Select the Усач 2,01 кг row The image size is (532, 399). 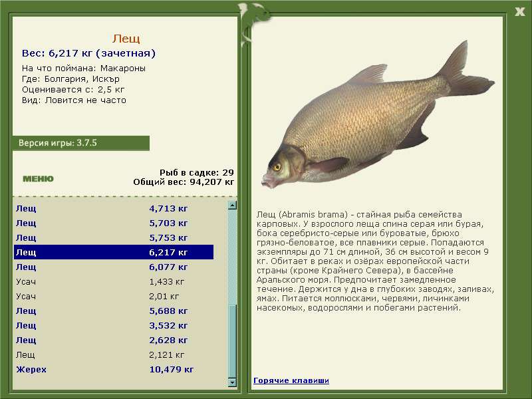click(x=114, y=296)
